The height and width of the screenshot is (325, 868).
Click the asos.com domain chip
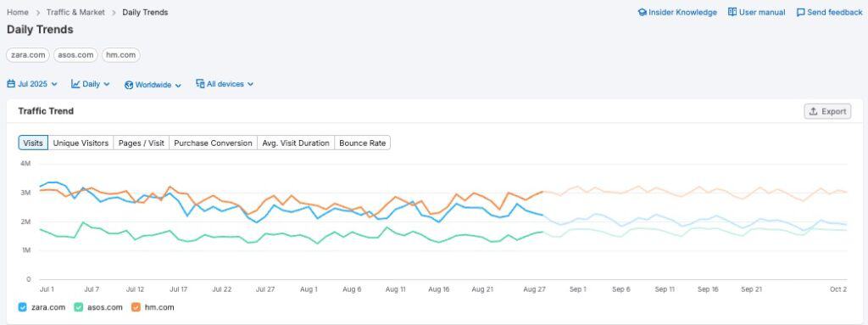click(75, 55)
